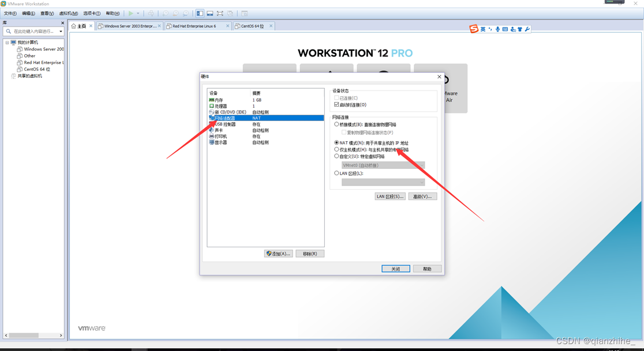
Task: Click the library scrollbar right arrow
Action: pyautogui.click(x=61, y=335)
